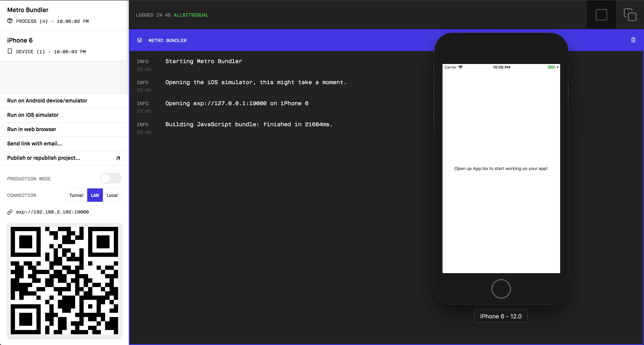Image resolution: width=644 pixels, height=345 pixels.
Task: Select the METRO BUNDLER log tab
Action: pos(167,40)
